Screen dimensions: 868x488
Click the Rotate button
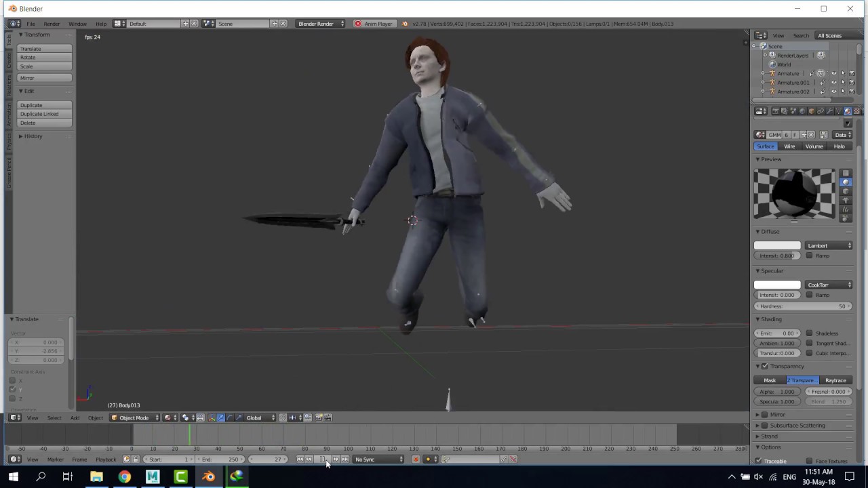pyautogui.click(x=45, y=58)
